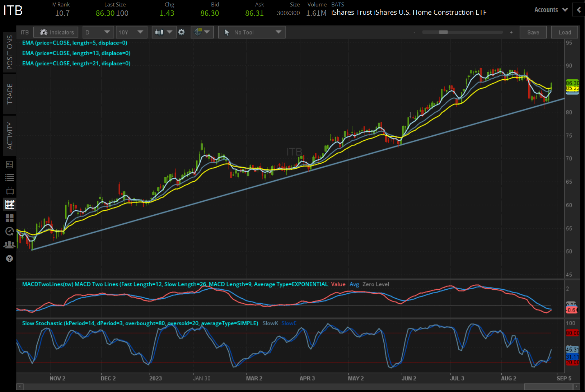The image size is (585, 392).
Task: Click the Save chart button
Action: pyautogui.click(x=533, y=32)
